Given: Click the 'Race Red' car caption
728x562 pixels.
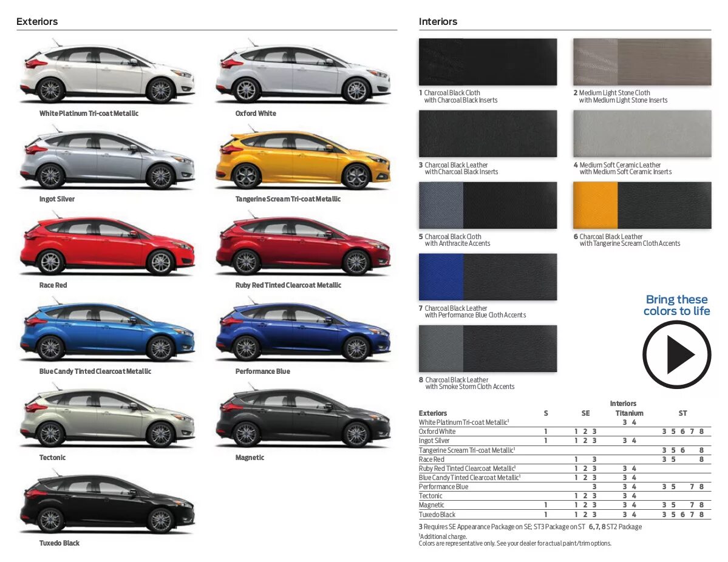Looking at the screenshot, I should pos(53,285).
